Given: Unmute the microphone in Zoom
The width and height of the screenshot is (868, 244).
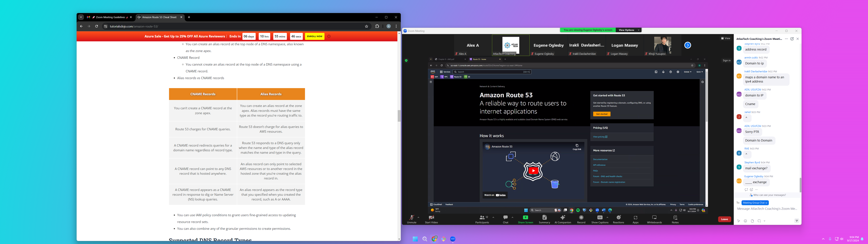Looking at the screenshot, I should coord(411,218).
